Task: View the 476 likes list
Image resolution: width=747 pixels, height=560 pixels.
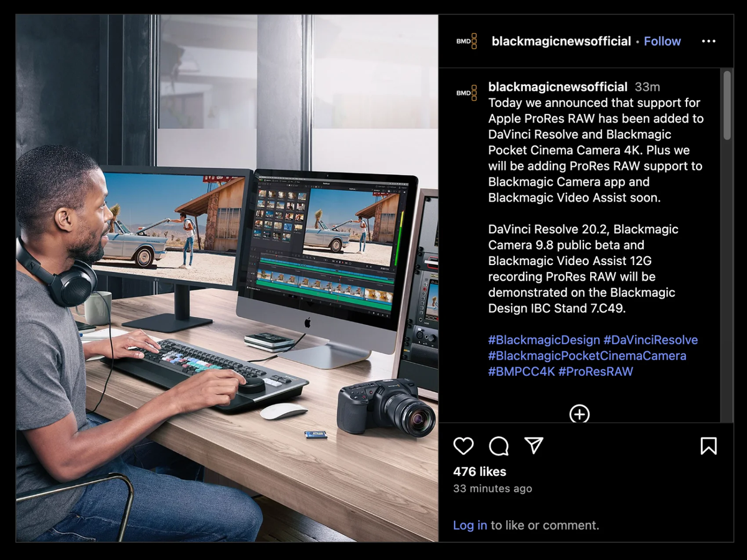Action: coord(480,472)
